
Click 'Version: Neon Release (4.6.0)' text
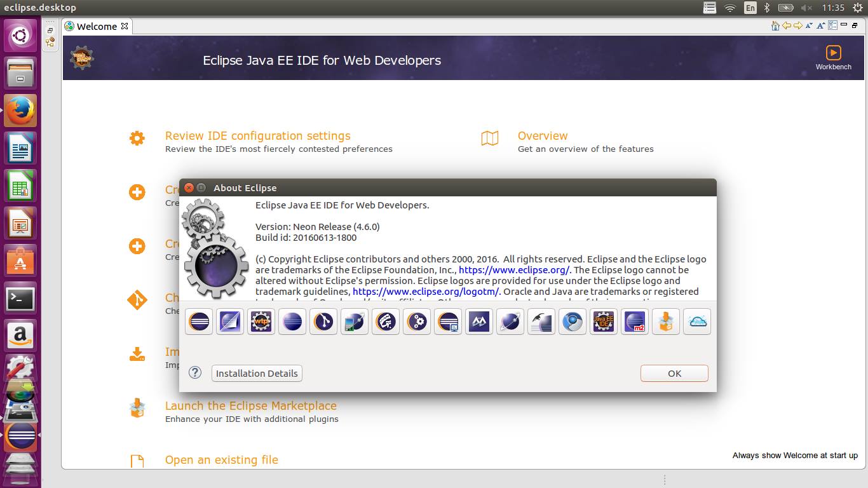(x=318, y=227)
